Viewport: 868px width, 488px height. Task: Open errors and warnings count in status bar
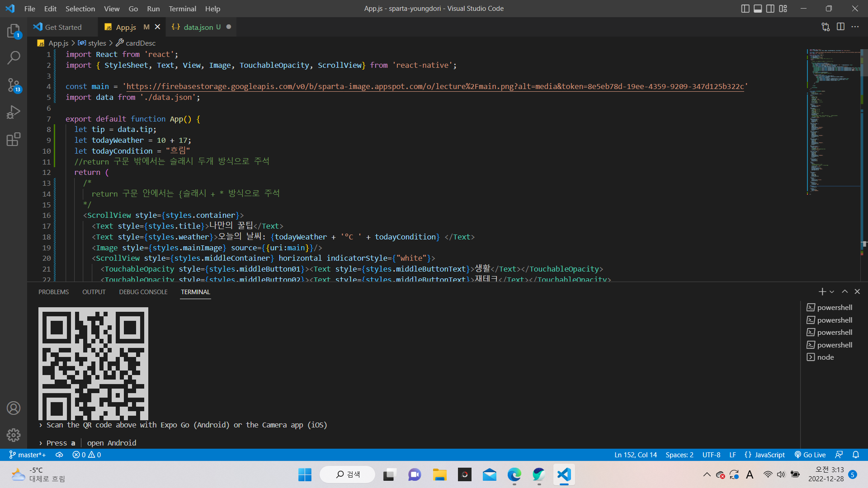point(87,455)
